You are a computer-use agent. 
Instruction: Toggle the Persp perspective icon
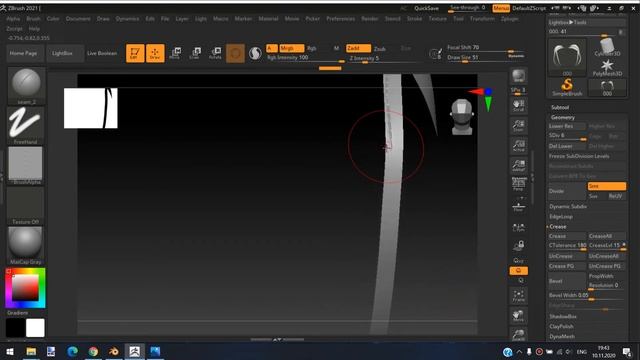point(518,184)
